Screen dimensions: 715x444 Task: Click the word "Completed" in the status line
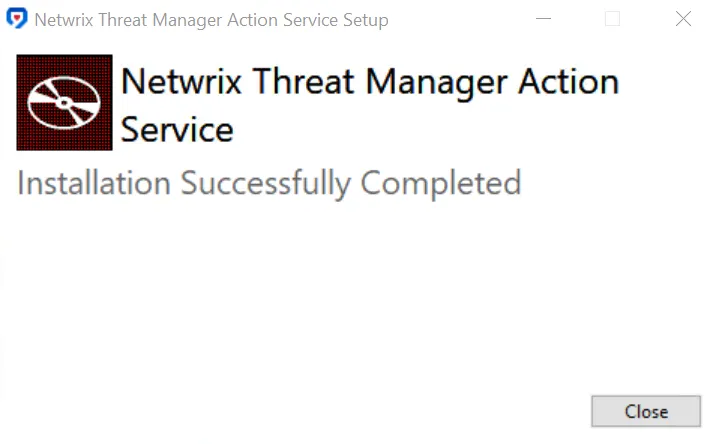click(x=441, y=183)
